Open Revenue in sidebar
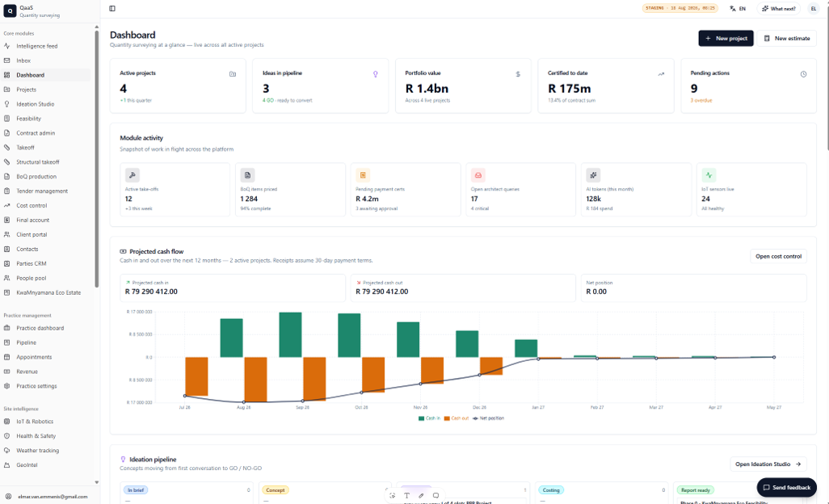Viewport: 829px width, 504px height. 47,372
